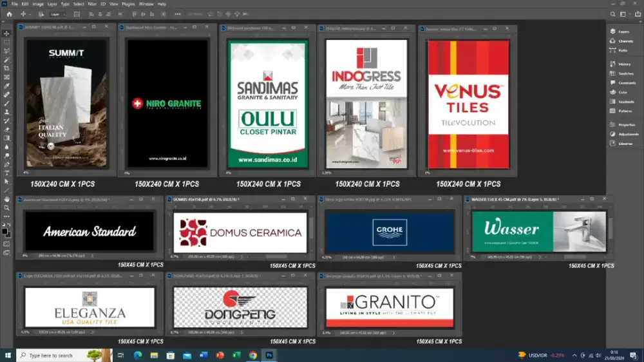
Task: Click the SUMMIT document canvas
Action: click(66, 102)
